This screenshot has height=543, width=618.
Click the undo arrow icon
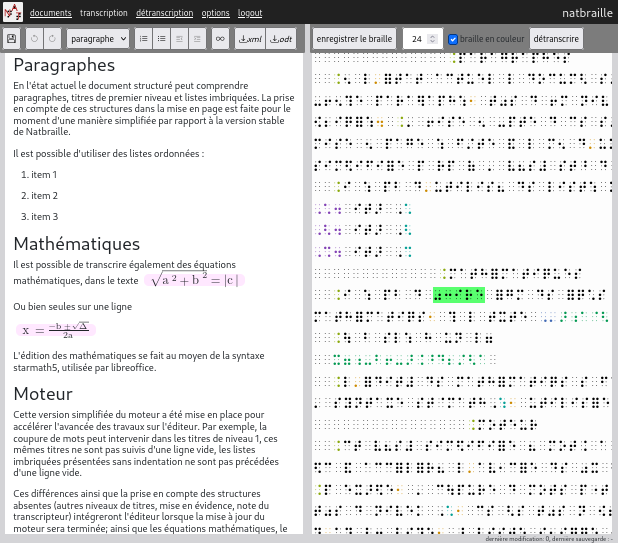(x=35, y=39)
